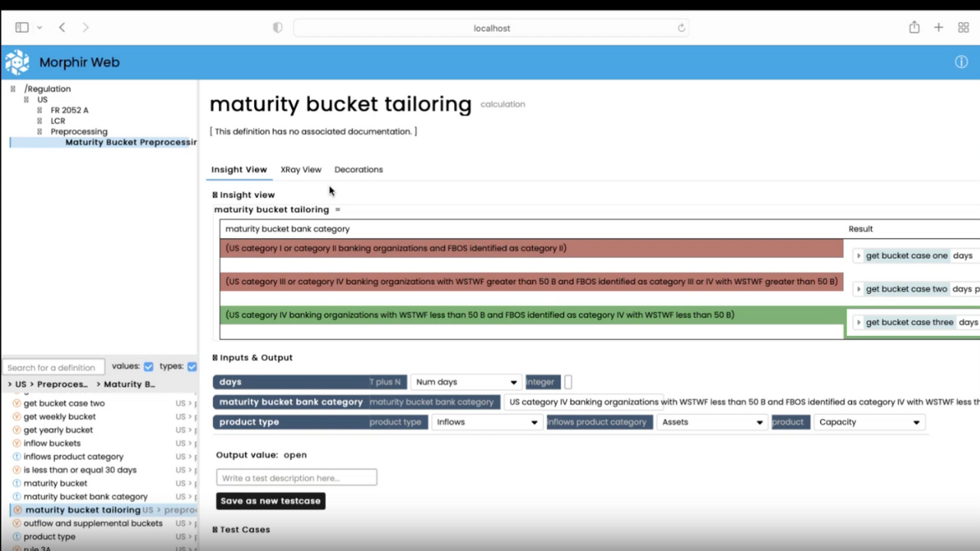Click the green category IV row
This screenshot has width=980, height=551.
[x=531, y=315]
